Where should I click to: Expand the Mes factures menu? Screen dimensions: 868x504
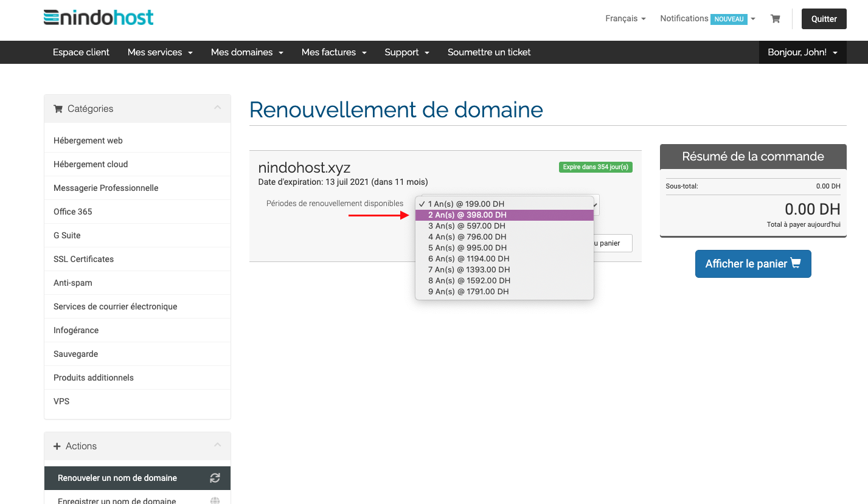334,52
